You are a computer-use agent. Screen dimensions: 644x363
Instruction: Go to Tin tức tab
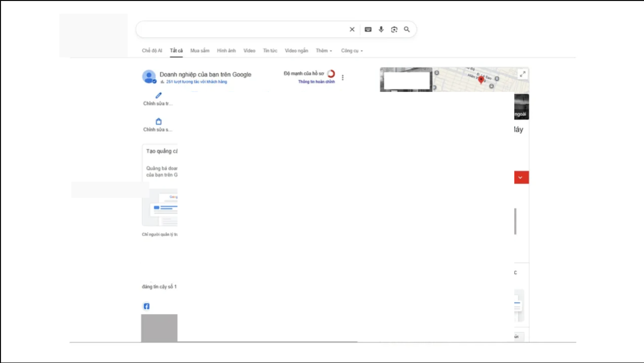click(x=270, y=51)
